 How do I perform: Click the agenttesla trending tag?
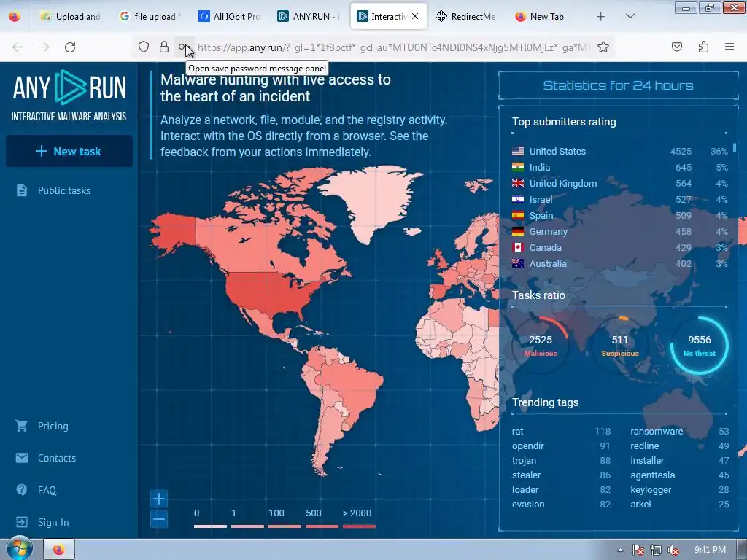tap(652, 475)
